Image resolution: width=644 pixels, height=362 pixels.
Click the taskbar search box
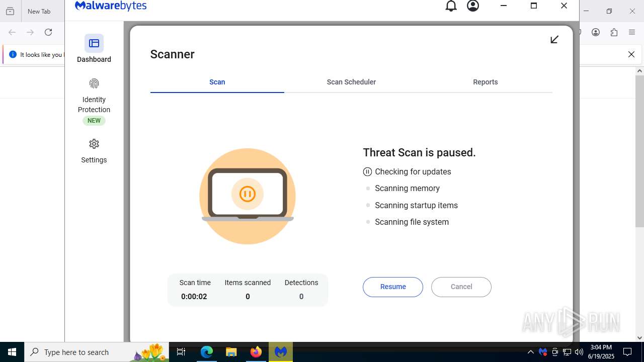pos(98,352)
